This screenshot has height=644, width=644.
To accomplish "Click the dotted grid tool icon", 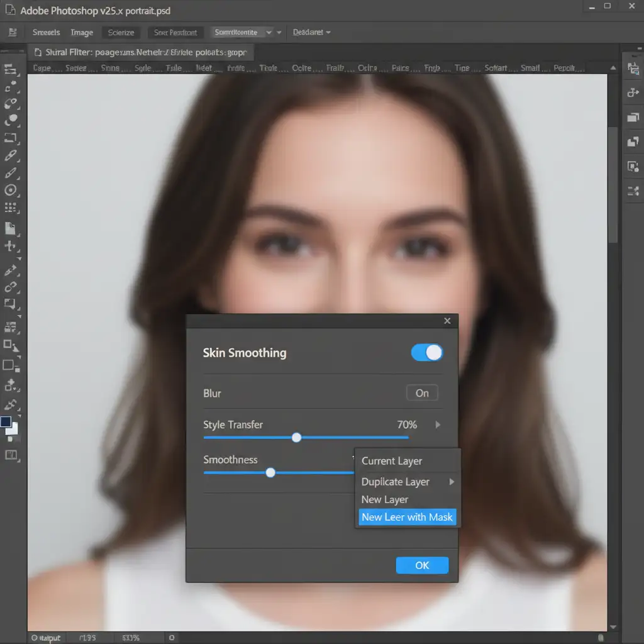I will tap(11, 208).
